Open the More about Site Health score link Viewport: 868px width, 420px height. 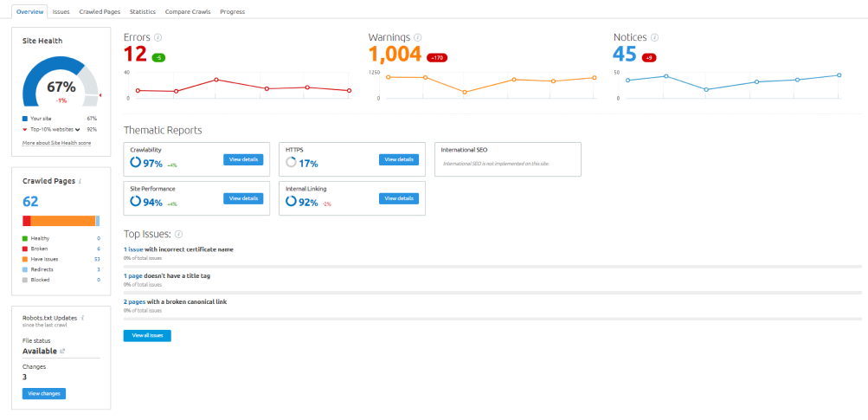pos(56,142)
